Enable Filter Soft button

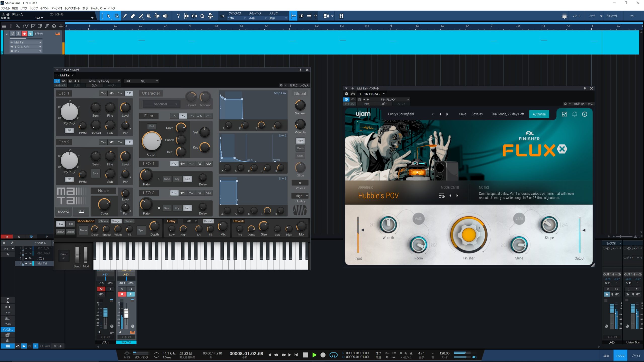click(x=152, y=126)
